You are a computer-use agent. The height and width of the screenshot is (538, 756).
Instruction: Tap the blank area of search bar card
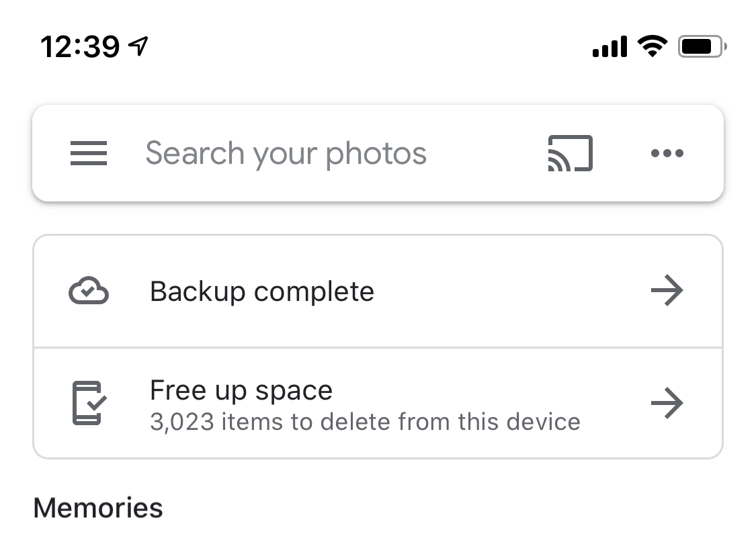[487, 153]
